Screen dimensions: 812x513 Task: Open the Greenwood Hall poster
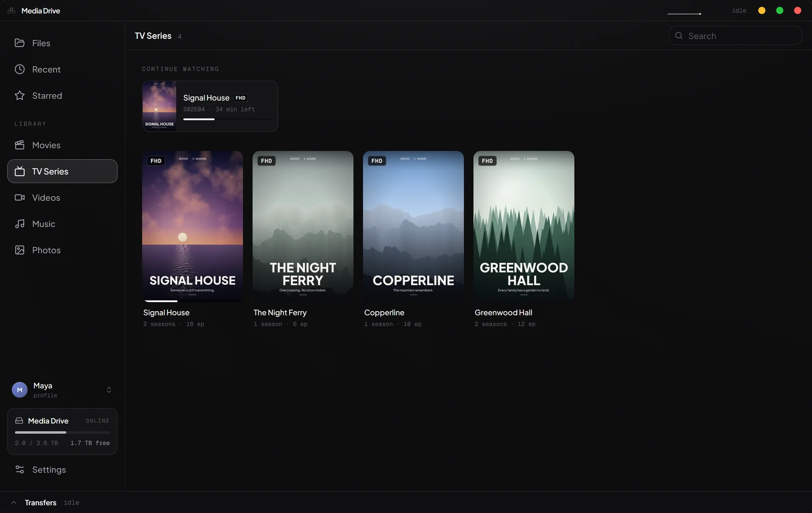(x=524, y=226)
